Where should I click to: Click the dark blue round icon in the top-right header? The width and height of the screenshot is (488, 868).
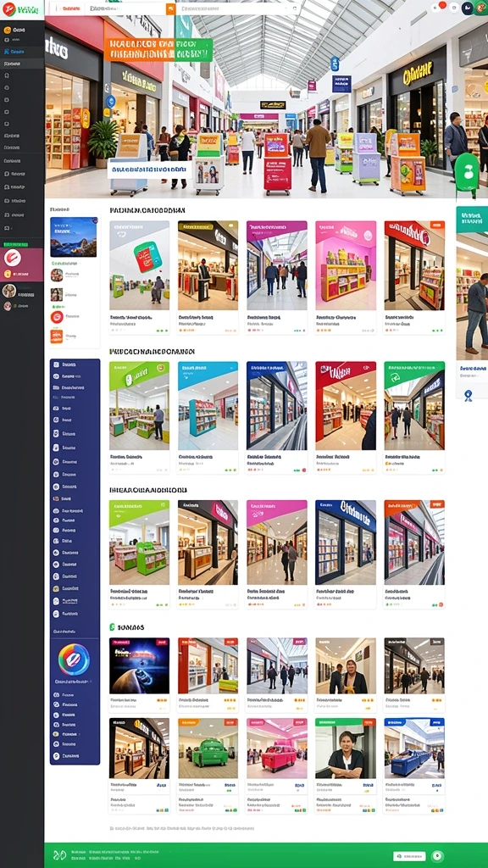tap(468, 8)
